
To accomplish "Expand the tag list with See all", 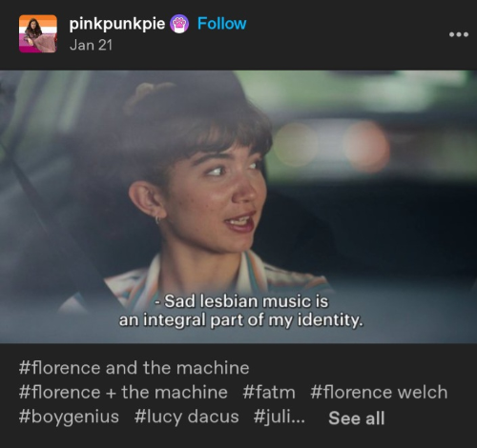I will click(357, 417).
